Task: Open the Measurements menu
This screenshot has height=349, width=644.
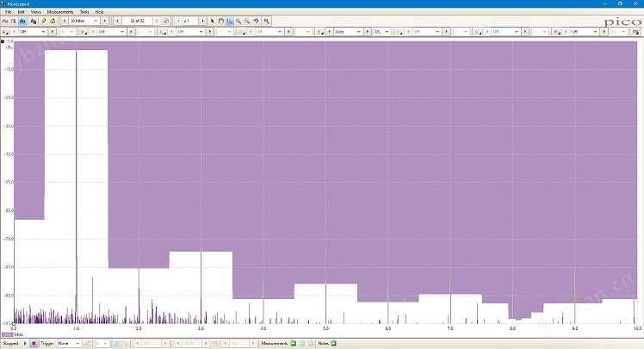Action: point(60,12)
